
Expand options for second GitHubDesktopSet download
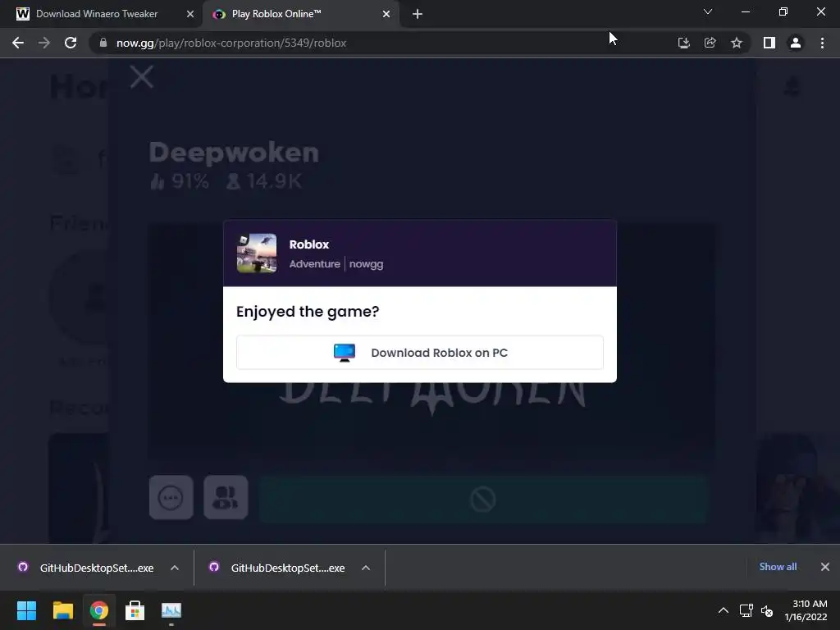366,568
